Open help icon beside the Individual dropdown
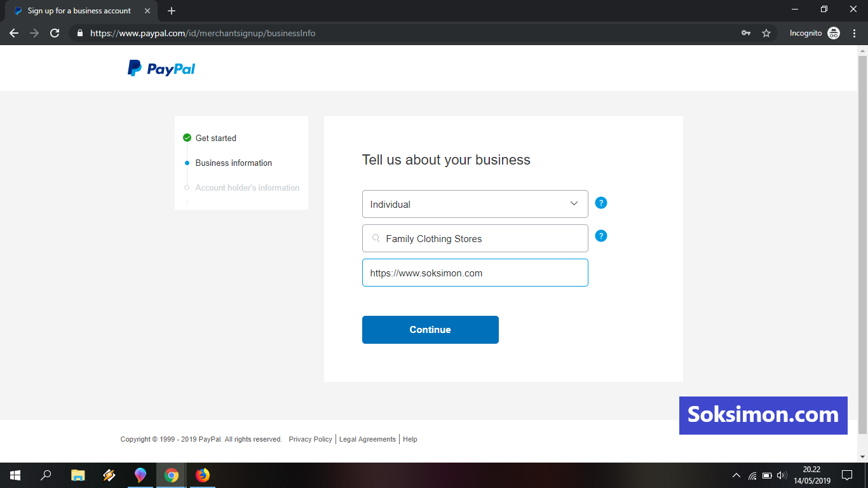 coord(601,203)
